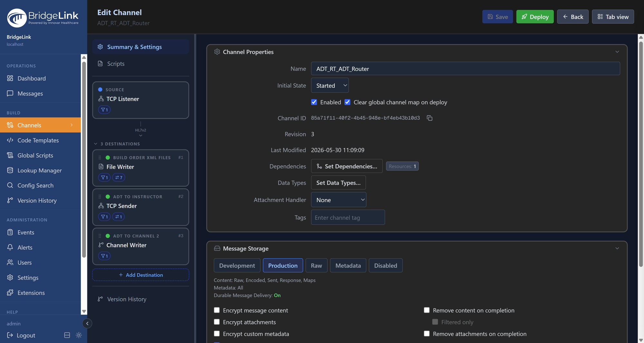Screen dimensions: 644x343
Task: Click Set Data Types button
Action: (x=338, y=183)
